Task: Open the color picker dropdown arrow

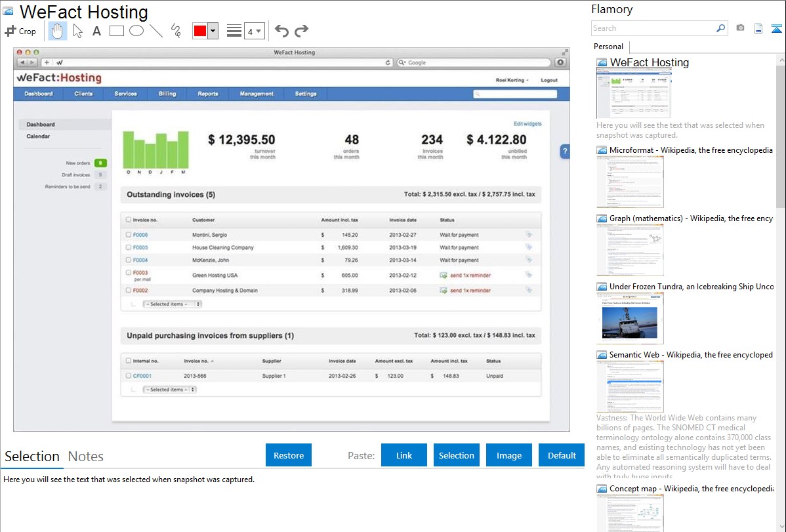Action: (x=213, y=31)
